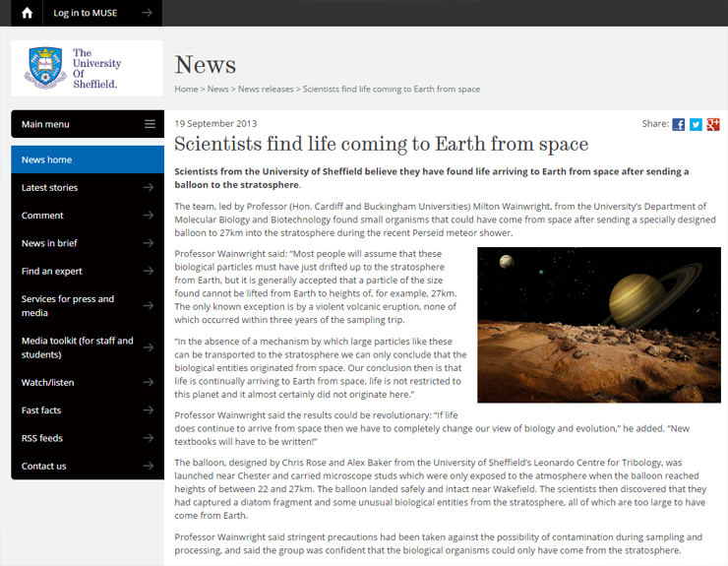This screenshot has height=566, width=728.
Task: Click News releases breadcrumb link
Action: click(x=265, y=89)
